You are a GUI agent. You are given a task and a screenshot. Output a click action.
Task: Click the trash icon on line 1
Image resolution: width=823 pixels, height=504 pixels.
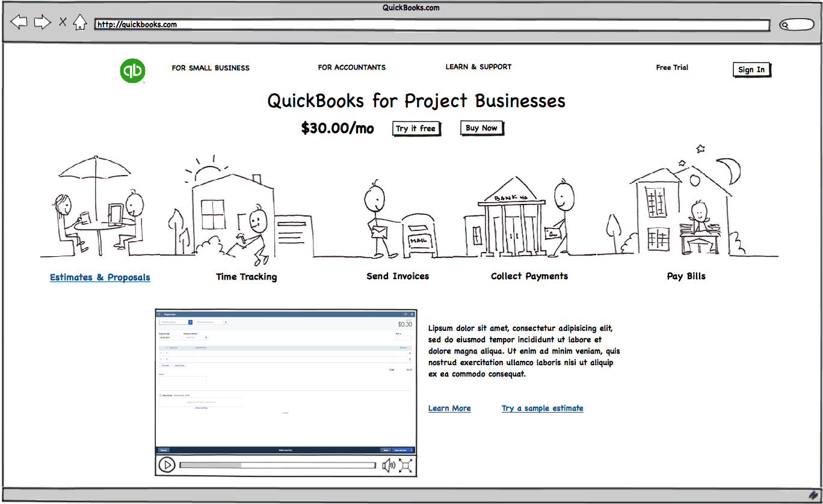point(410,353)
